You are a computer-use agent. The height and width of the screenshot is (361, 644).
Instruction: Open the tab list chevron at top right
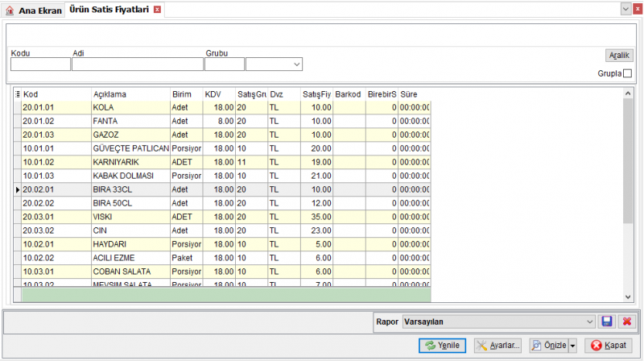click(625, 9)
